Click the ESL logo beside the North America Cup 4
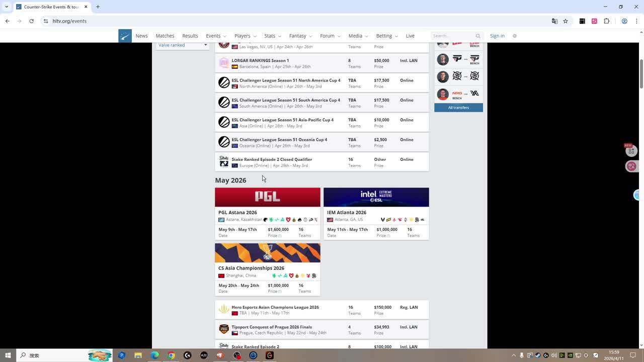644x362 pixels. click(224, 83)
